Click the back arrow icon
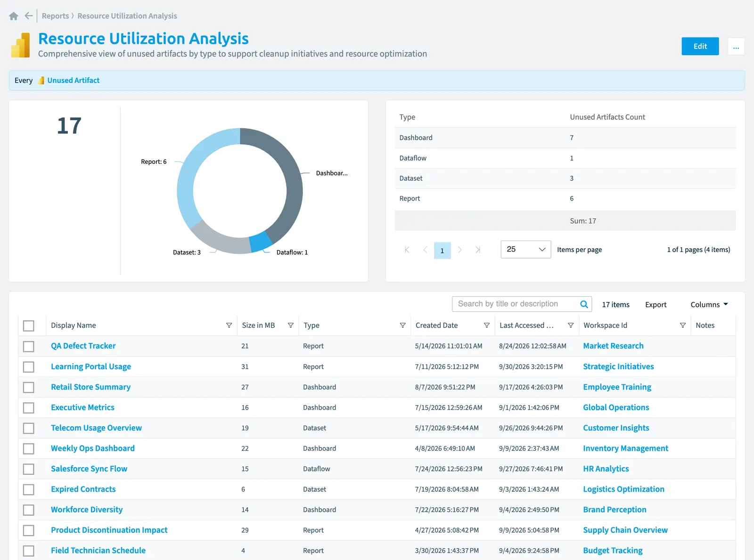754x560 pixels. coord(29,16)
